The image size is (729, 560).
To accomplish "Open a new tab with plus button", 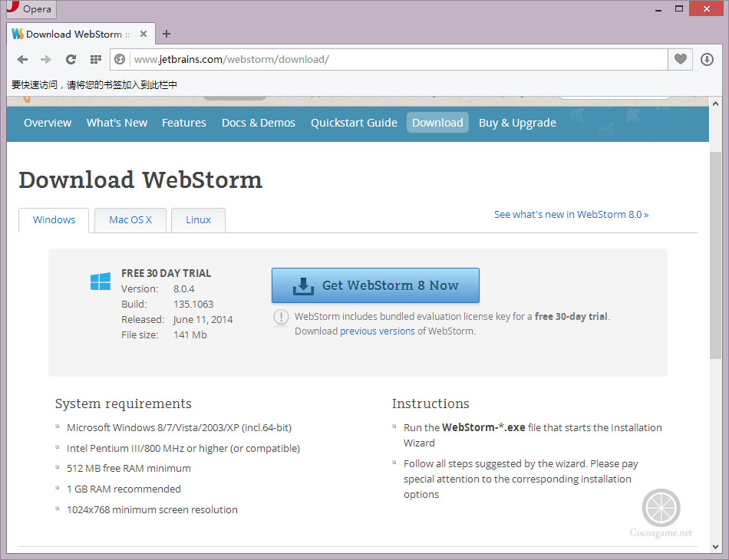I will (167, 34).
